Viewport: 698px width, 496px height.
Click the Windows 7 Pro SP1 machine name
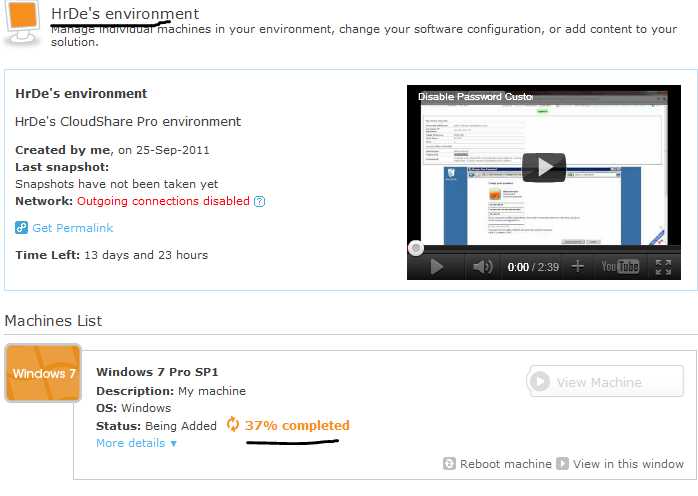tap(157, 372)
